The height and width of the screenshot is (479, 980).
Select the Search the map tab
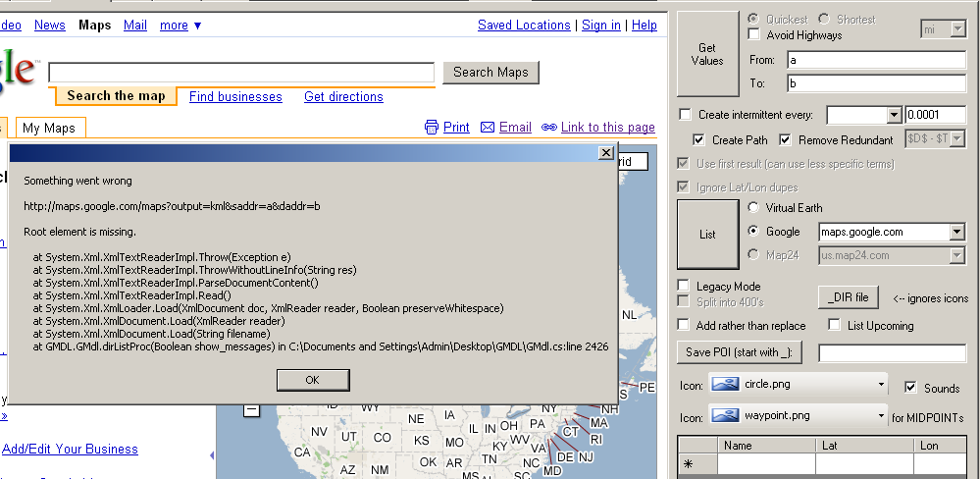pos(116,96)
